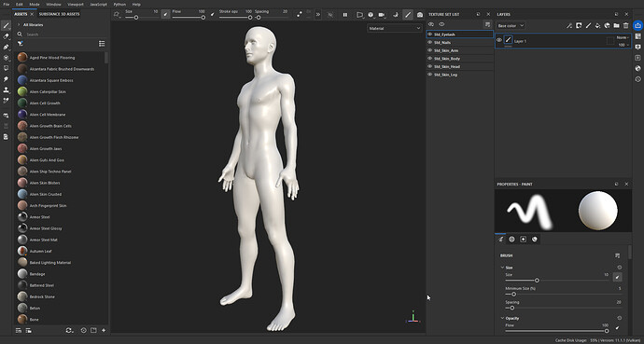This screenshot has height=344, width=644.
Task: Open camera settings video icon
Action: click(x=382, y=15)
